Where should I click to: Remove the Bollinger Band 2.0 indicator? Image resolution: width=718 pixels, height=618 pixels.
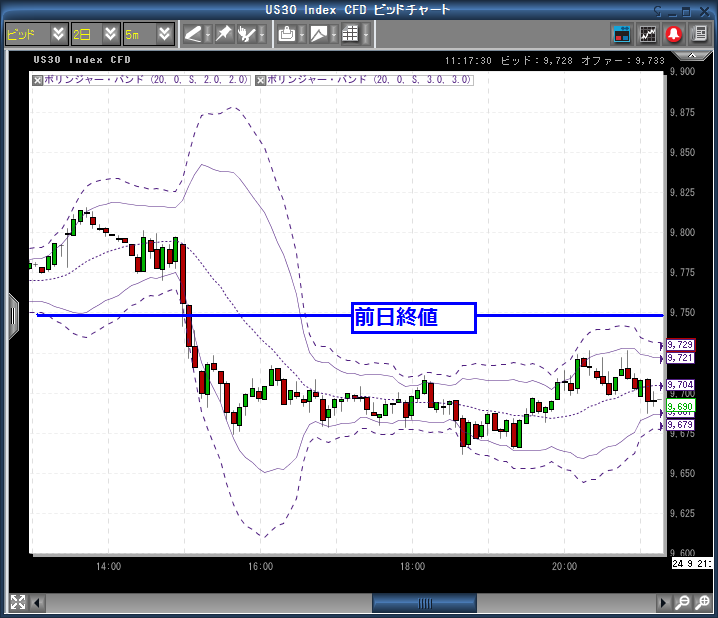coord(38,78)
